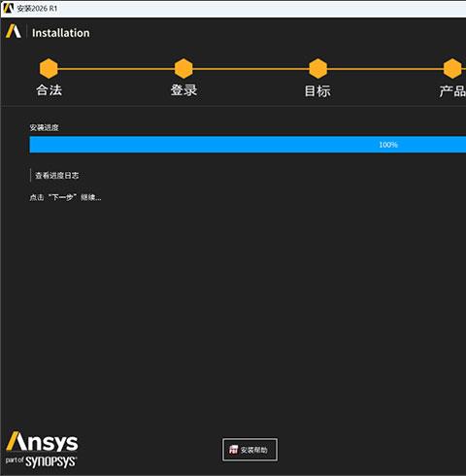Go to the 目标 step label
466x476 pixels.
[317, 91]
